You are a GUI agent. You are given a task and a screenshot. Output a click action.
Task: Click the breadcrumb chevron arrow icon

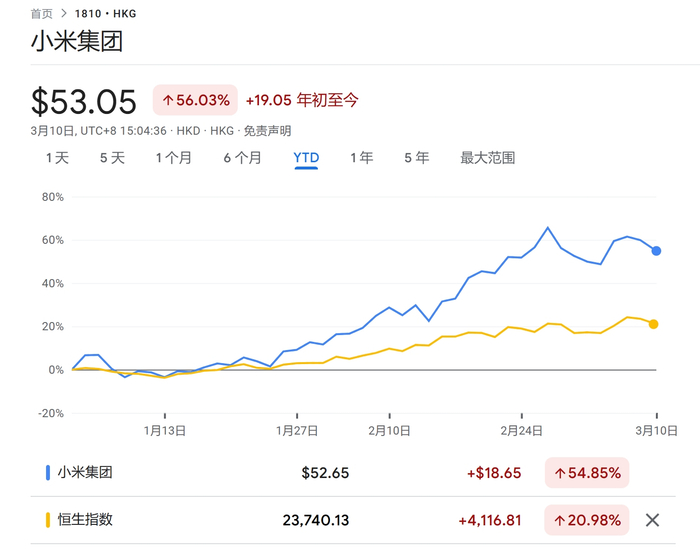tap(64, 14)
